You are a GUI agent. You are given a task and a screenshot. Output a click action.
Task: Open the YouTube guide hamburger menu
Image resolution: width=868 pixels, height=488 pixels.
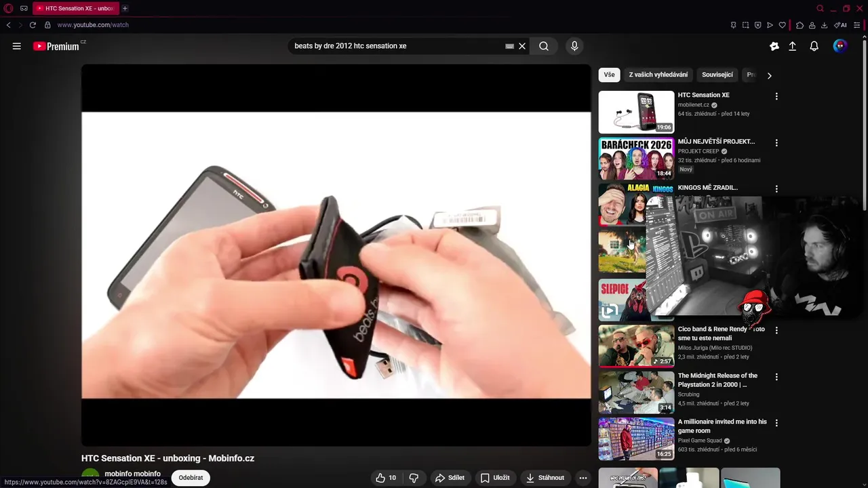17,46
